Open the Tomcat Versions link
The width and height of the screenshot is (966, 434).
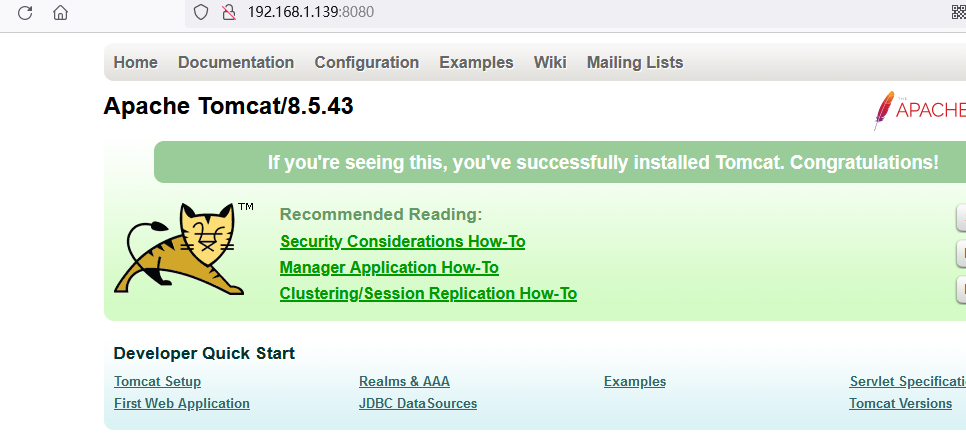coord(901,404)
